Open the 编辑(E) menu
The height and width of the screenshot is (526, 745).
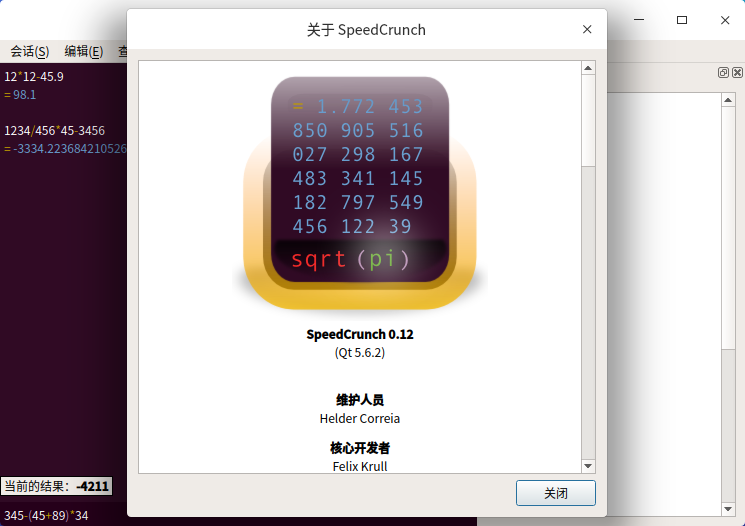pos(83,51)
